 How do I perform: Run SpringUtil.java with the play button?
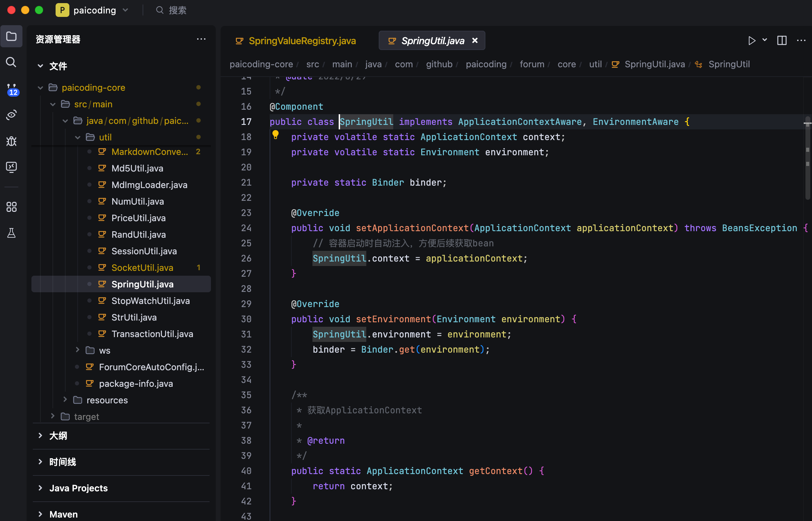click(x=752, y=40)
